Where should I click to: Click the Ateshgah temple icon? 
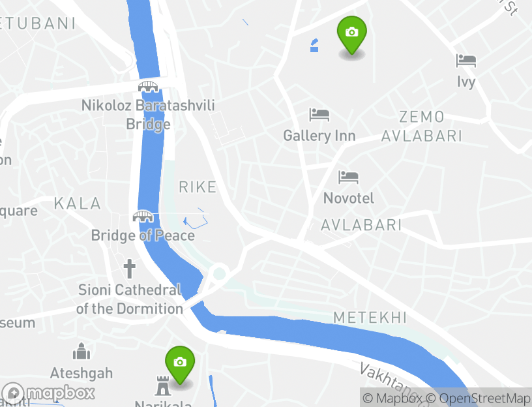pos(81,351)
